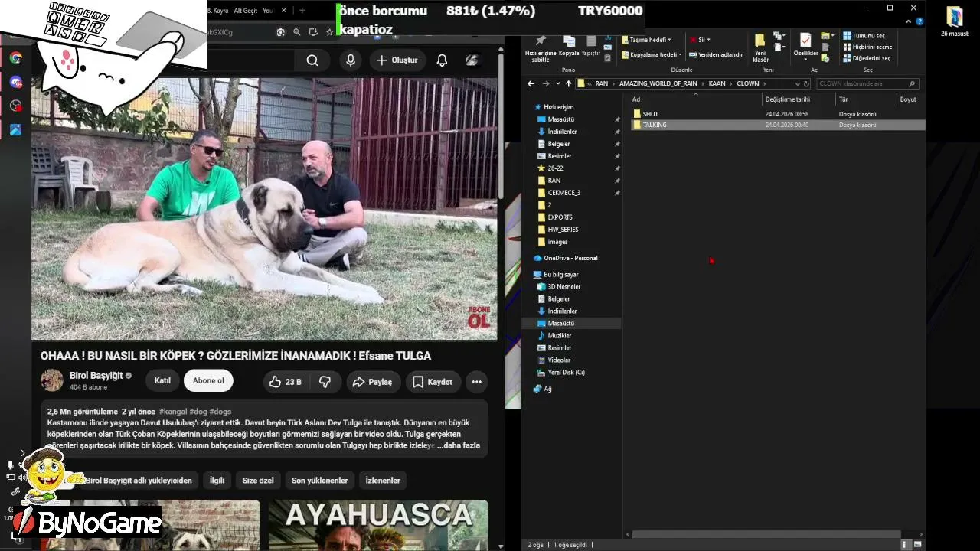Open the EXPORTS folder in sidebar
Viewport: 980px width, 551px height.
(560, 217)
